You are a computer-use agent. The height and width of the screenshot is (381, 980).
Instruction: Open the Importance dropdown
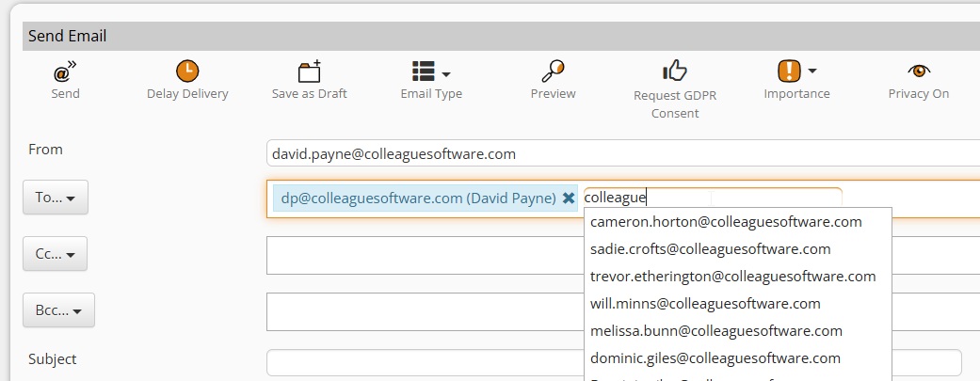click(x=796, y=71)
